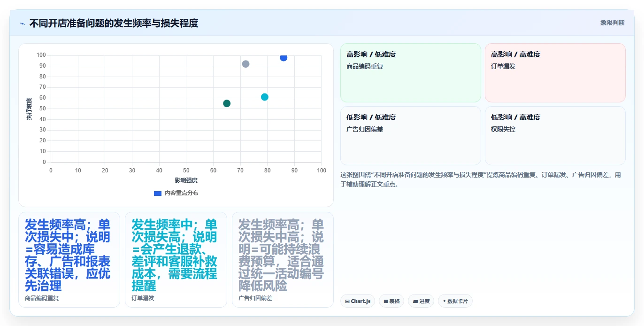The width and height of the screenshot is (644, 326).
Task: Open the 高影响 / 低难度 quadrant card
Action: (x=411, y=73)
